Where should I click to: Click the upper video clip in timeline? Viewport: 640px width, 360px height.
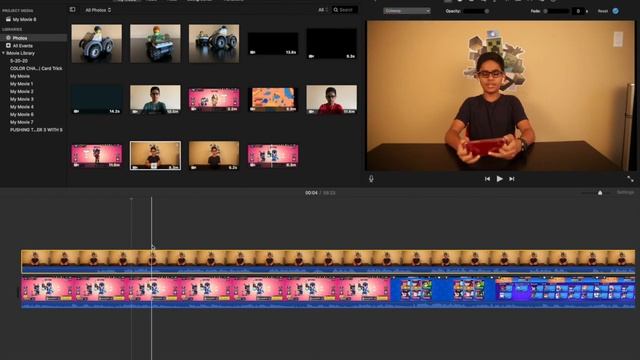coord(328,261)
